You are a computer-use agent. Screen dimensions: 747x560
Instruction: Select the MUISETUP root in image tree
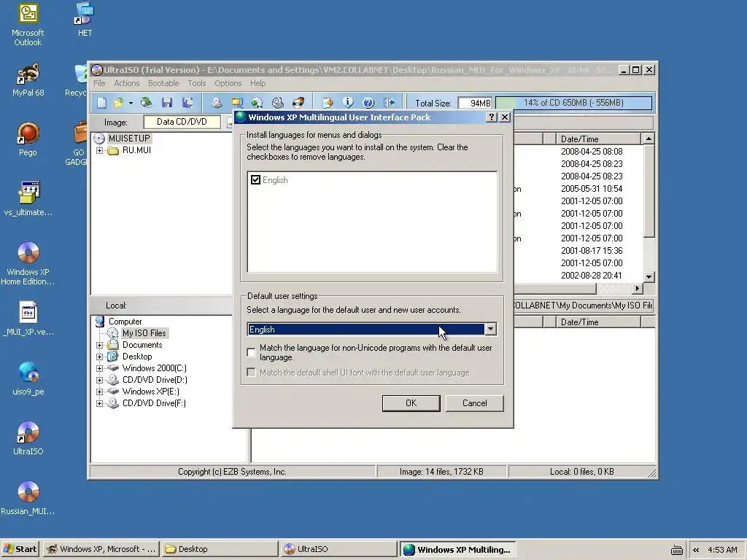128,138
